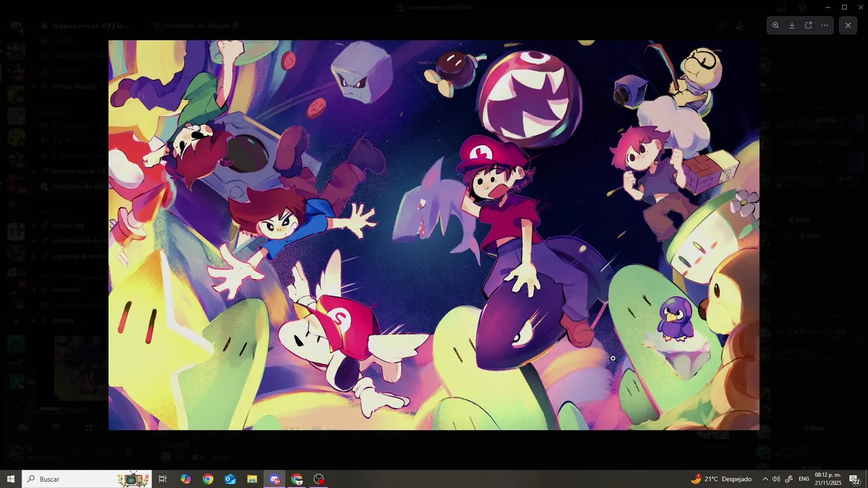Open the clock and calendar flyout
The width and height of the screenshot is (868, 488).
[828, 479]
